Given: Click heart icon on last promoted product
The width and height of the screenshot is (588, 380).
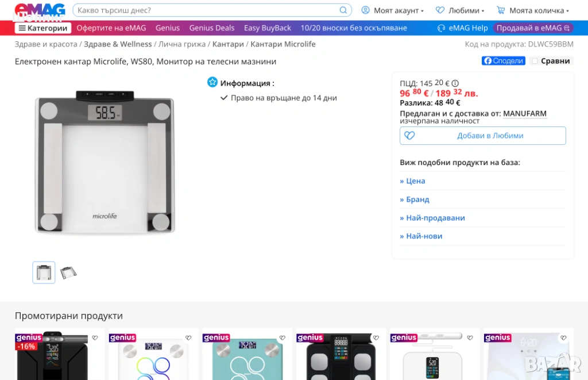Looking at the screenshot, I should tap(563, 338).
